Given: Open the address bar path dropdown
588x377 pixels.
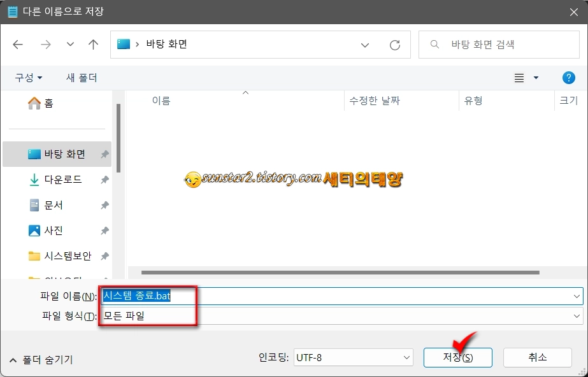Looking at the screenshot, I should [x=364, y=45].
